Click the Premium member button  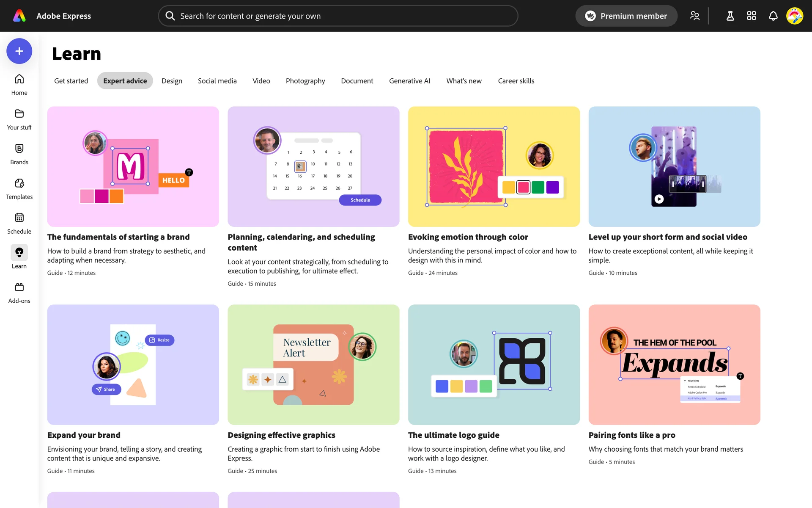pos(626,16)
